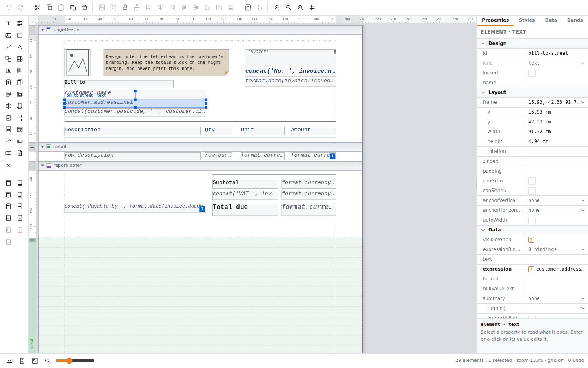Viewport: 588px width, 368px height.
Task: Select the Checkbox element tool
Action: click(8, 118)
